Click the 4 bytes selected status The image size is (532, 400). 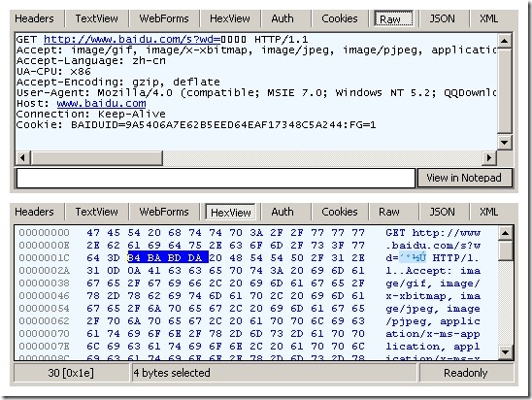point(274,373)
